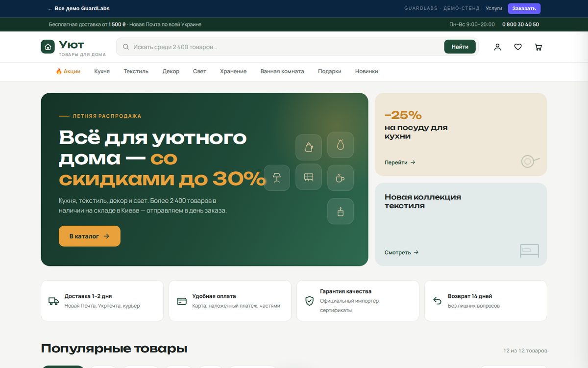Click the frying pan icon on kitchen promo
Viewport: 588px width, 368px height.
[x=530, y=161]
